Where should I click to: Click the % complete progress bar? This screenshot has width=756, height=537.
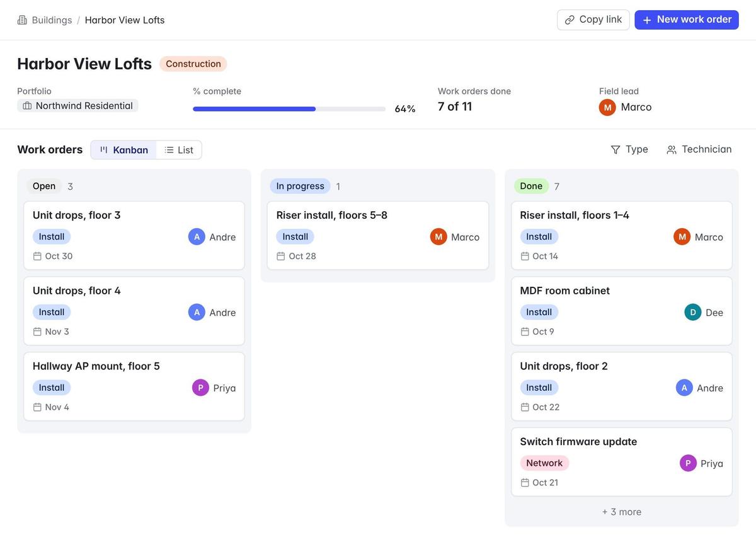289,109
